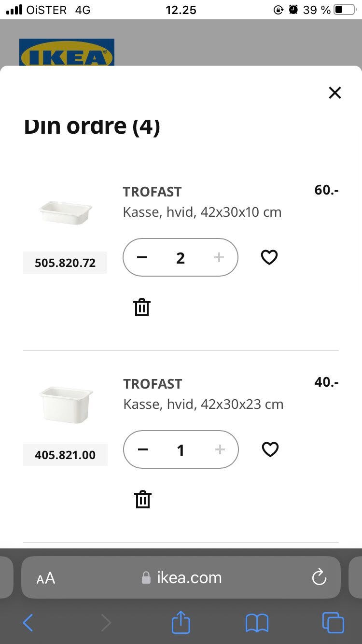
Task: Decrease quantity of TROFAST 42x30x23 box
Action: [143, 449]
